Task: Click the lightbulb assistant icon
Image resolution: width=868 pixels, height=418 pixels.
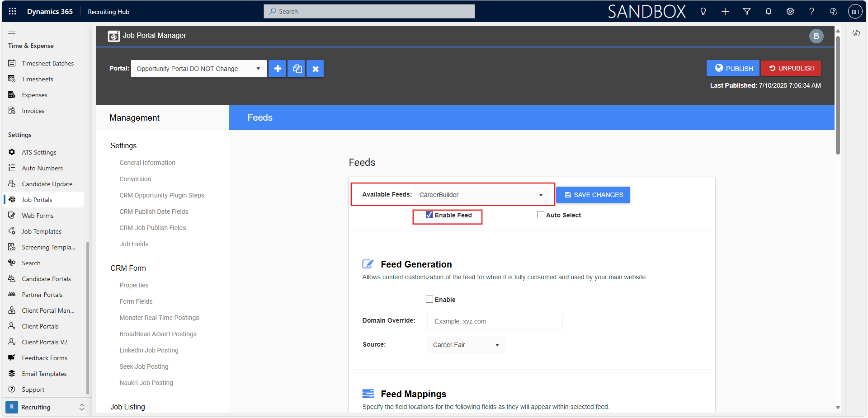Action: (703, 11)
